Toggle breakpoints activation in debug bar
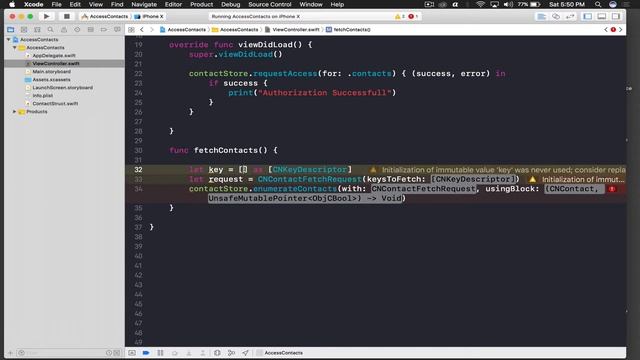Viewport: 640px width, 360px height. point(146,353)
